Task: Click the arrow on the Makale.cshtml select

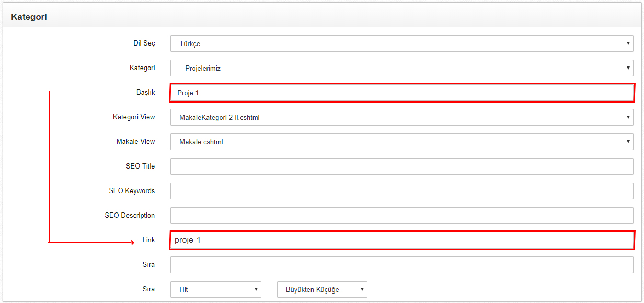Action: 628,142
